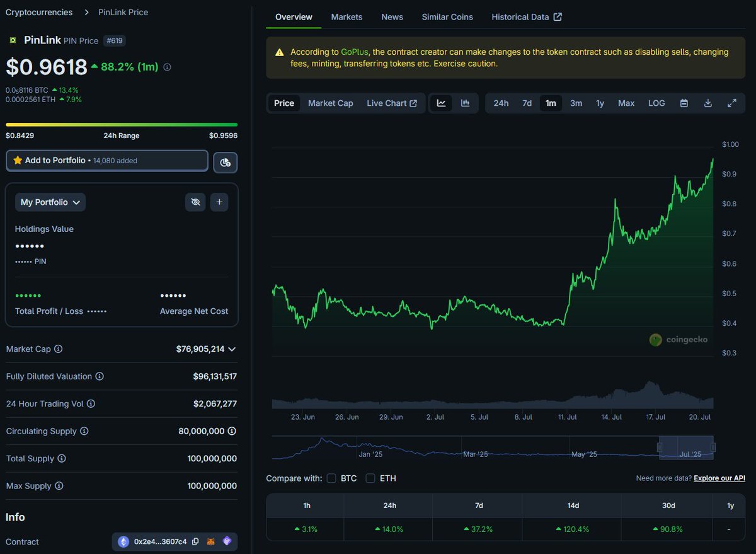Click the PinLink coin logo

(13, 40)
